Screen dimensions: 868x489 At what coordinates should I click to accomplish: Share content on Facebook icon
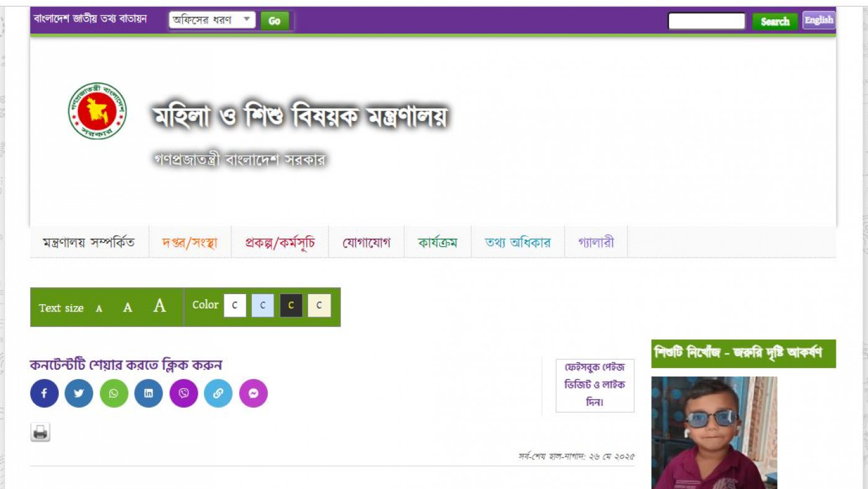click(x=44, y=393)
